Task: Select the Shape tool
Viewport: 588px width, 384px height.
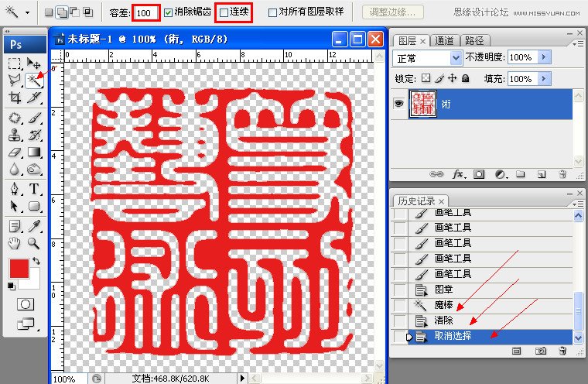Action: click(34, 206)
